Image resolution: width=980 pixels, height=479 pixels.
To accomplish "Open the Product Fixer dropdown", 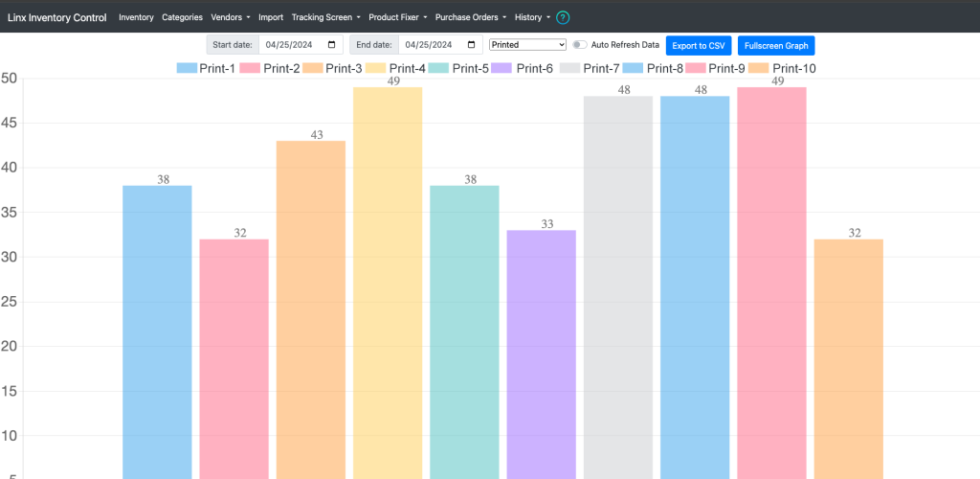I will (x=397, y=17).
